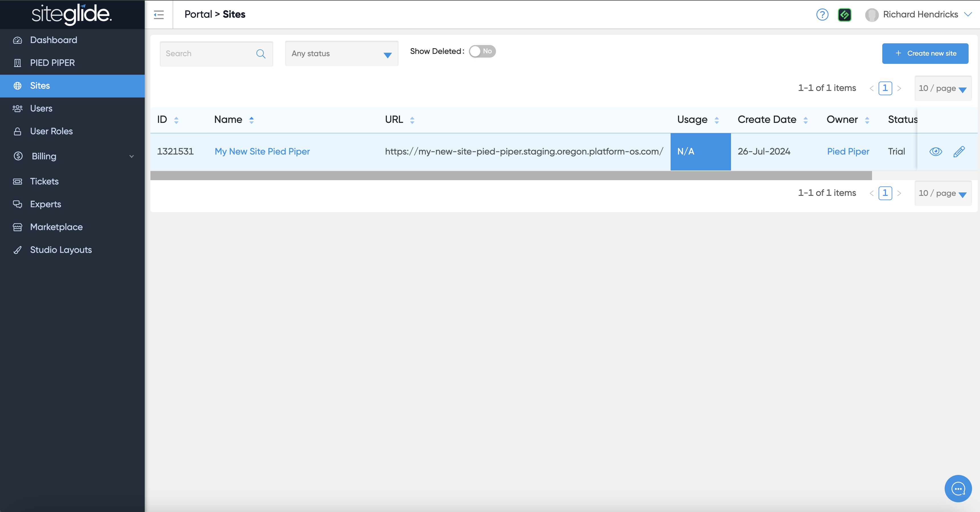View site using the eye icon
This screenshot has width=980, height=512.
pos(936,151)
